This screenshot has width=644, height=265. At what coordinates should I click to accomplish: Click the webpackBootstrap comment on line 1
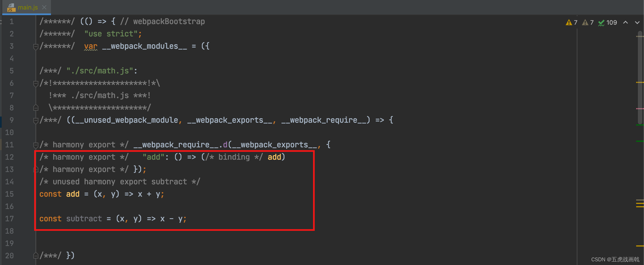162,22
